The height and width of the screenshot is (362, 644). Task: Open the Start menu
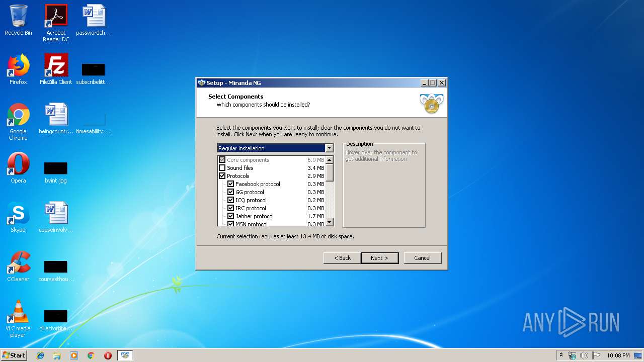14,355
